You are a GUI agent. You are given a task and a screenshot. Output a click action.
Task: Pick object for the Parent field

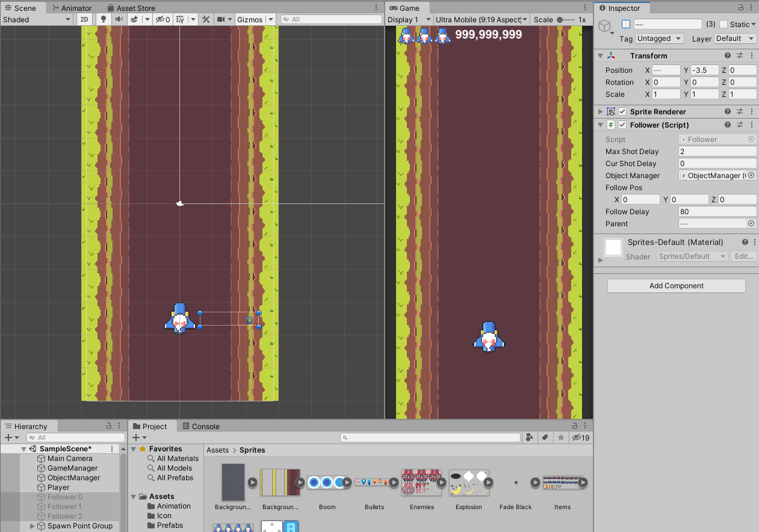coord(751,224)
